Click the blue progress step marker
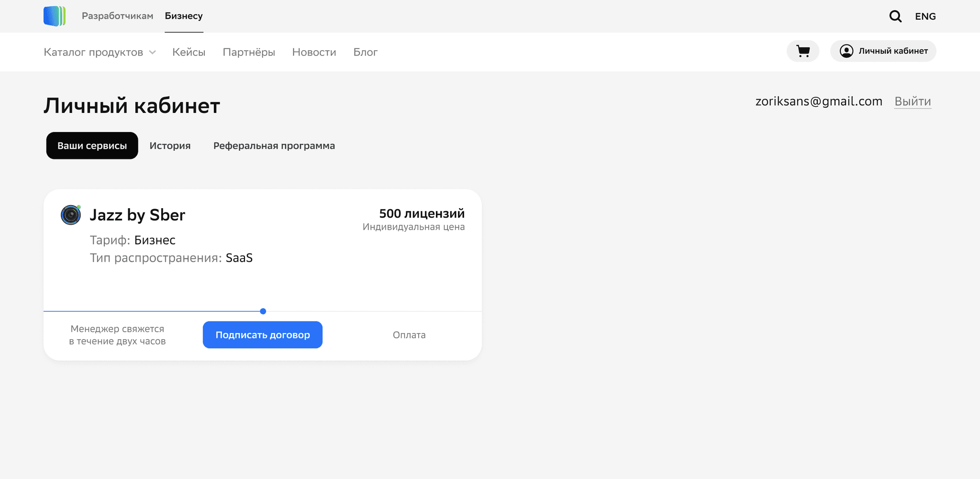 (x=263, y=312)
